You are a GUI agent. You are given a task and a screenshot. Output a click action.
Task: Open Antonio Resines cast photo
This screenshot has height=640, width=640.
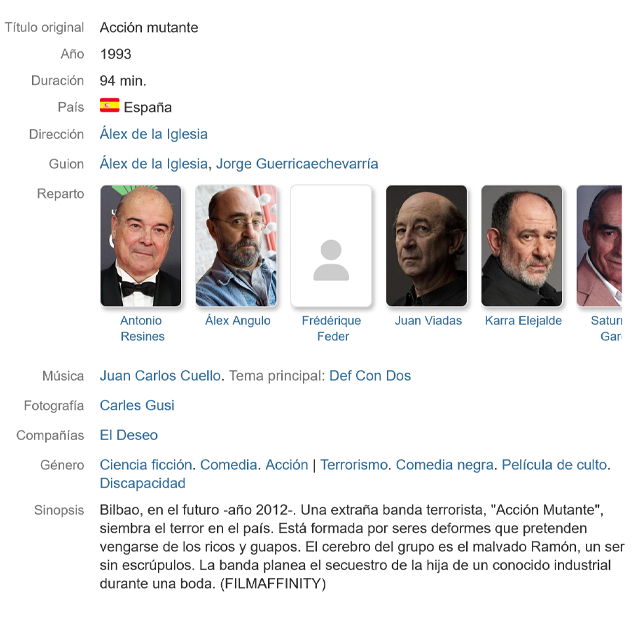click(141, 246)
